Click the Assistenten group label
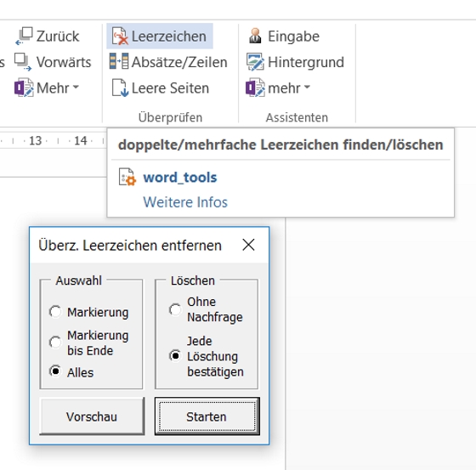Screen dimensions: 476x470 297,117
